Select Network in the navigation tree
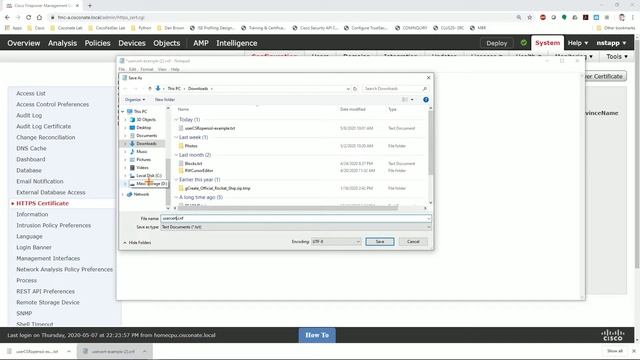The image size is (640, 360). pos(141,194)
